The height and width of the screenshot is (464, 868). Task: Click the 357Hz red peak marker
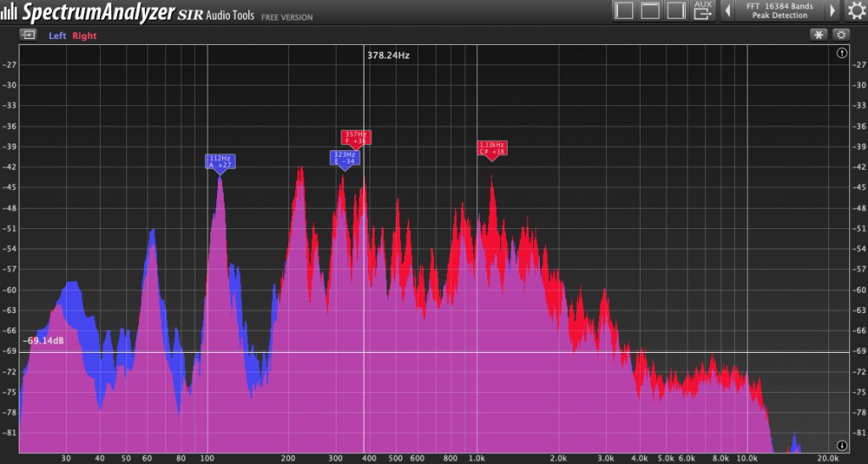coord(355,137)
